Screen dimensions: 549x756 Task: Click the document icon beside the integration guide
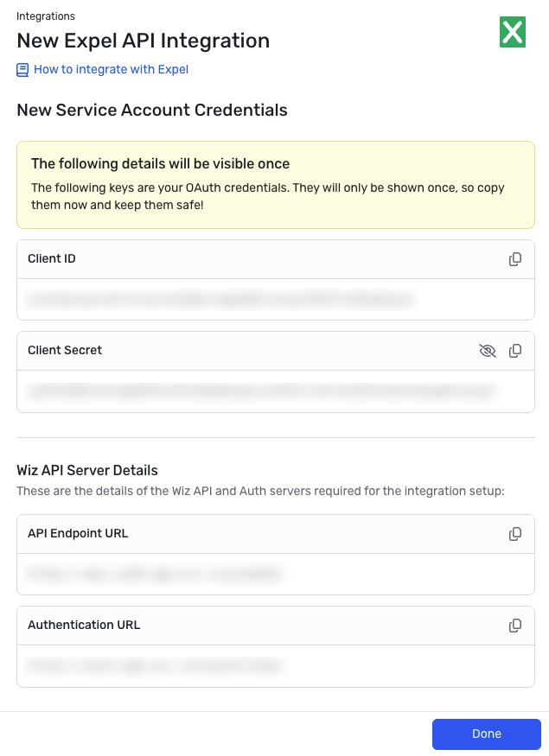(x=22, y=69)
